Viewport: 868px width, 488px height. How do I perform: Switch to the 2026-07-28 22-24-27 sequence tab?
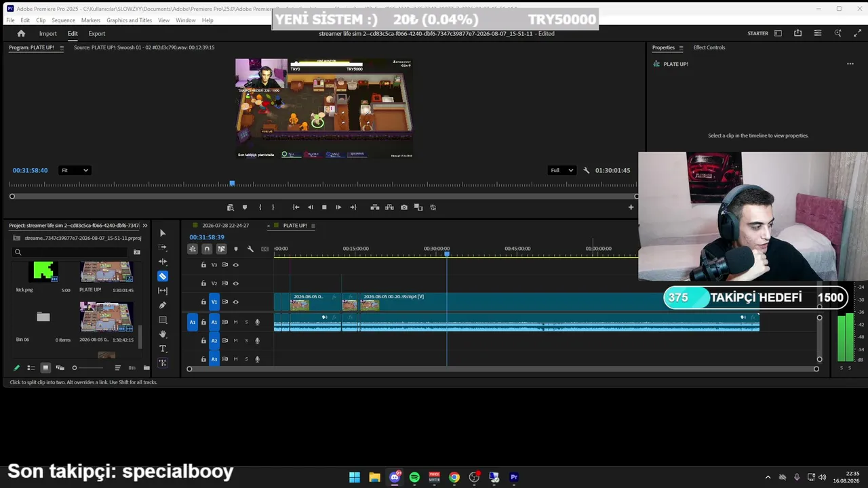pos(225,226)
